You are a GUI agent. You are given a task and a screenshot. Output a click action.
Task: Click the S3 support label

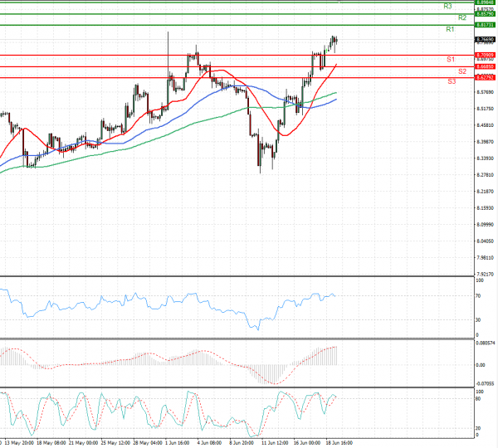tap(452, 81)
